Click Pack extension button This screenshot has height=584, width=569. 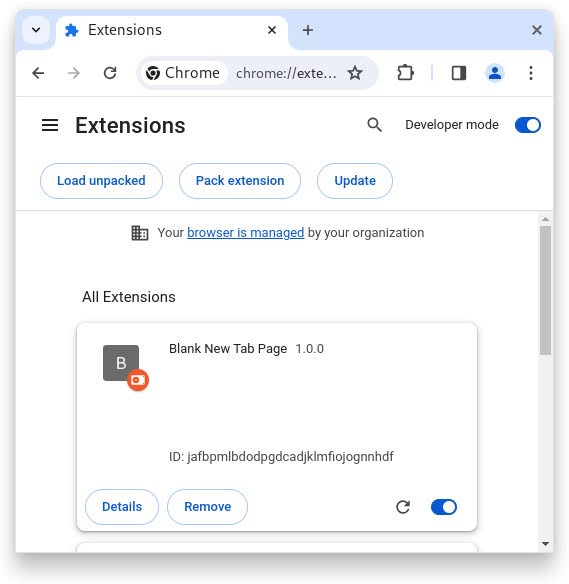[240, 181]
